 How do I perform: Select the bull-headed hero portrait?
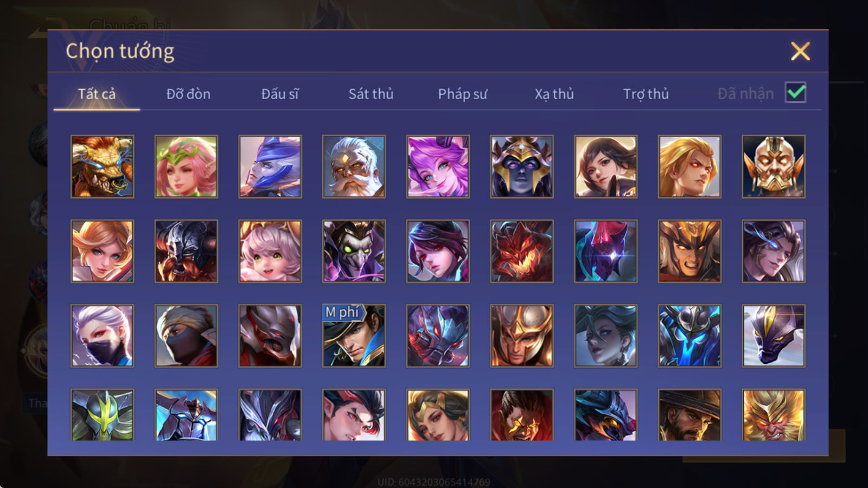[102, 166]
